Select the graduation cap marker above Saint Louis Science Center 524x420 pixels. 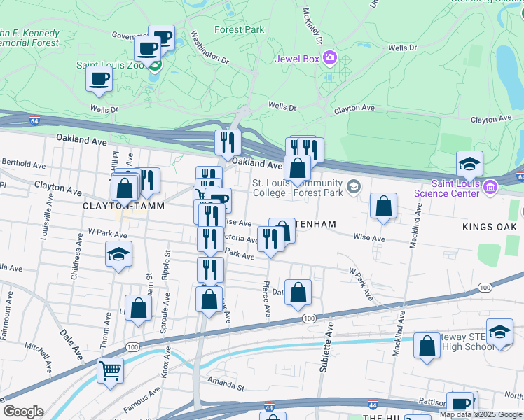click(x=469, y=164)
